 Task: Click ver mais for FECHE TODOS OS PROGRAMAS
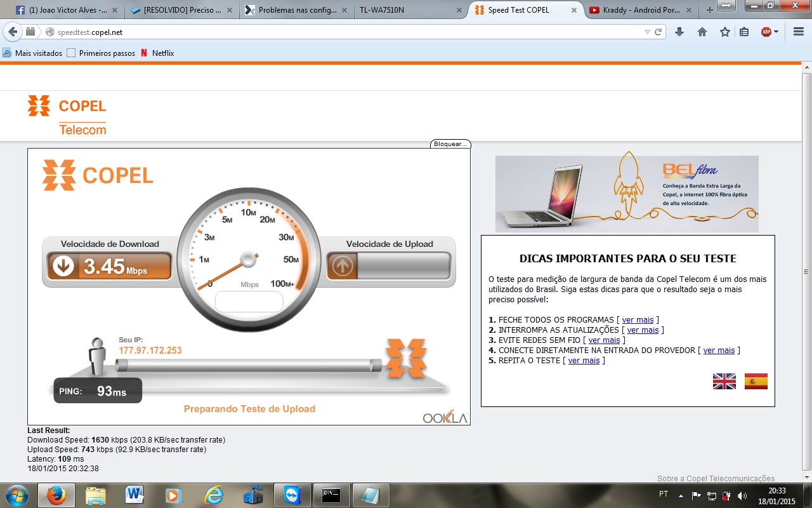(x=638, y=320)
